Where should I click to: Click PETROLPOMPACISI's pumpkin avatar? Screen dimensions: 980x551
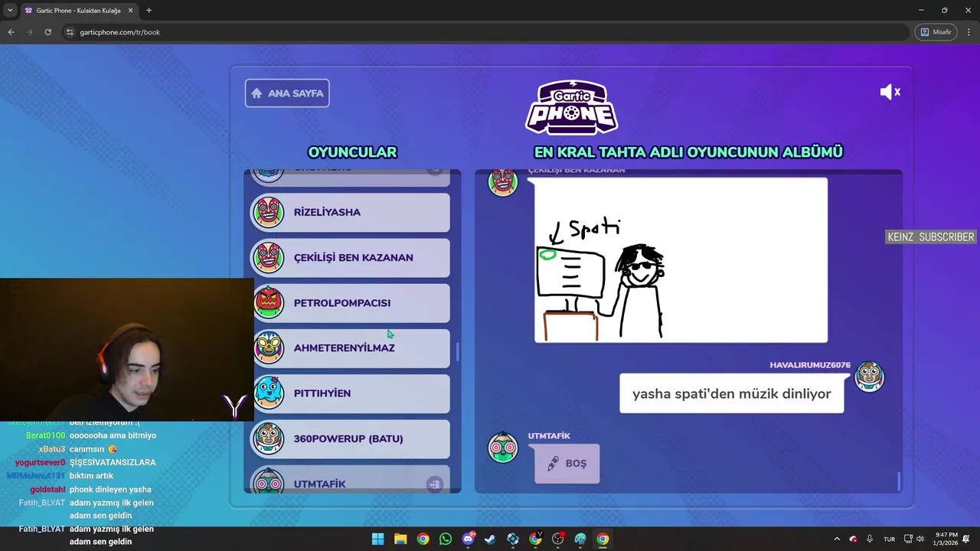click(x=269, y=302)
